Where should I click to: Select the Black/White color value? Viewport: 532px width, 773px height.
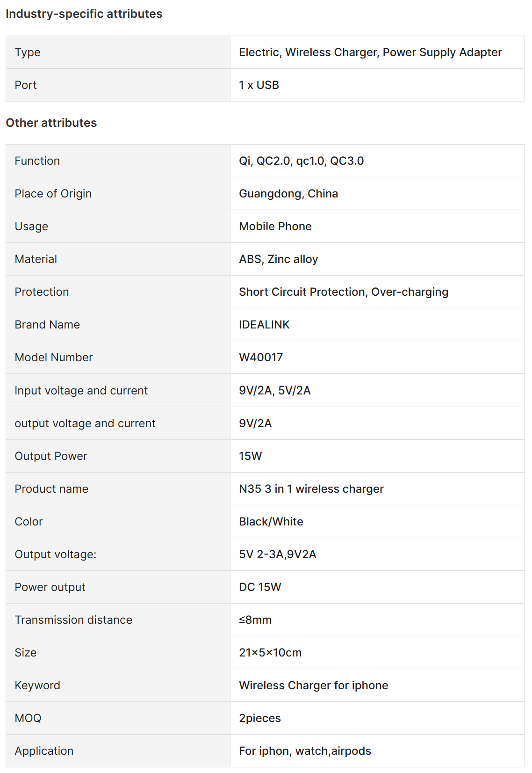click(271, 522)
